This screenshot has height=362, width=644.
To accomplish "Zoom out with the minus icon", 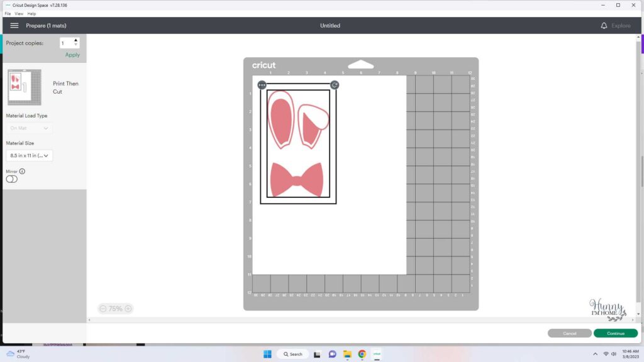I will tap(103, 309).
